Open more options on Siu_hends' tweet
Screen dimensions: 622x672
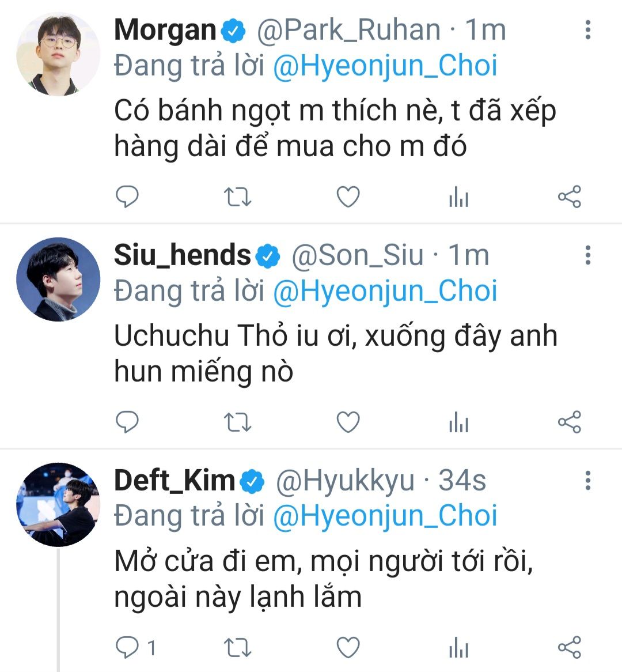(x=587, y=255)
